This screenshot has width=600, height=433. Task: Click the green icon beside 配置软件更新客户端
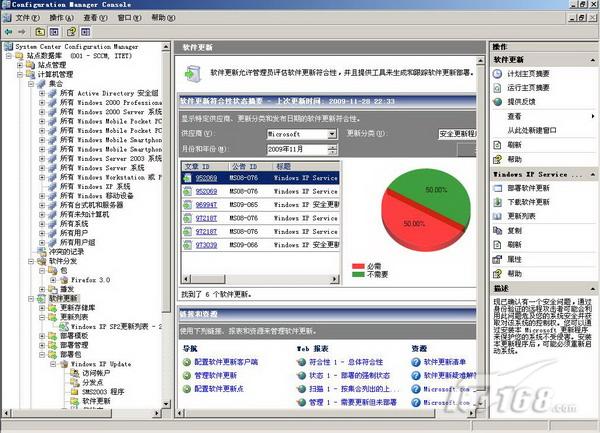[187, 362]
